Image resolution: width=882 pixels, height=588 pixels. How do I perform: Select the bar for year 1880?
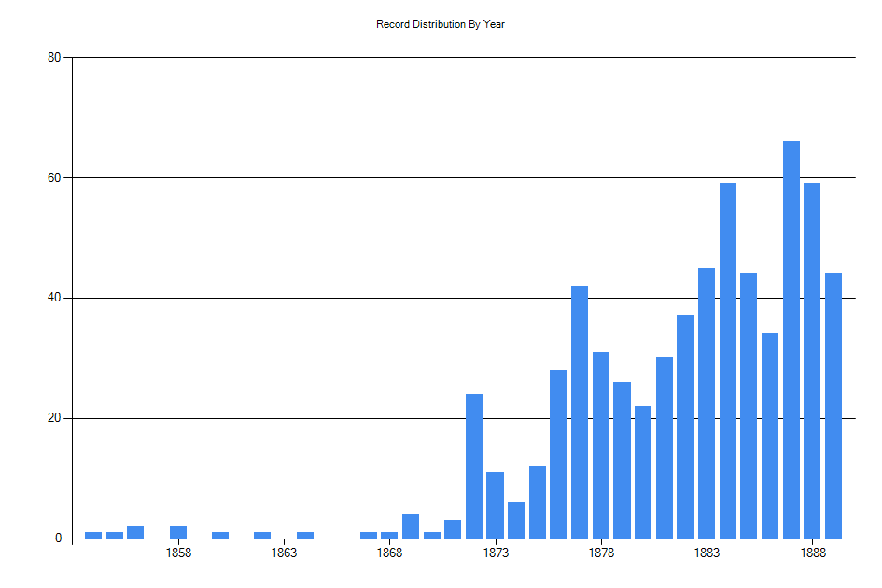click(x=643, y=472)
